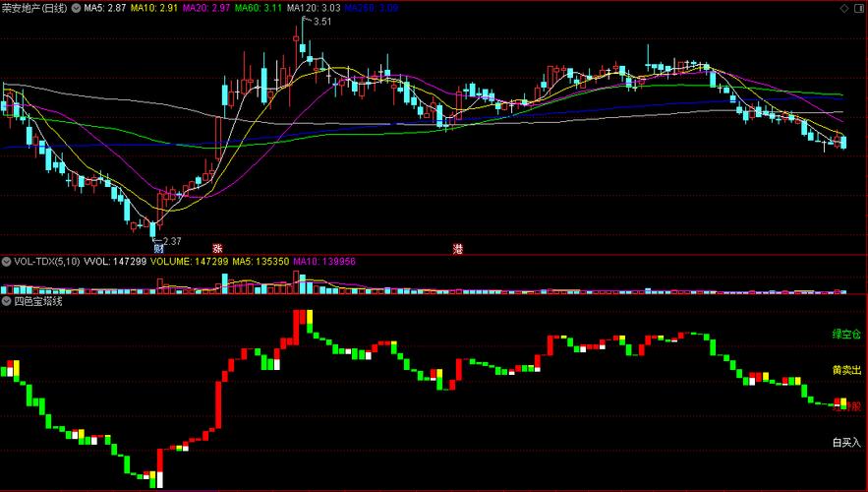
Task: Click circle icon beside 四色宝塔线 indicator
Action: (6, 301)
